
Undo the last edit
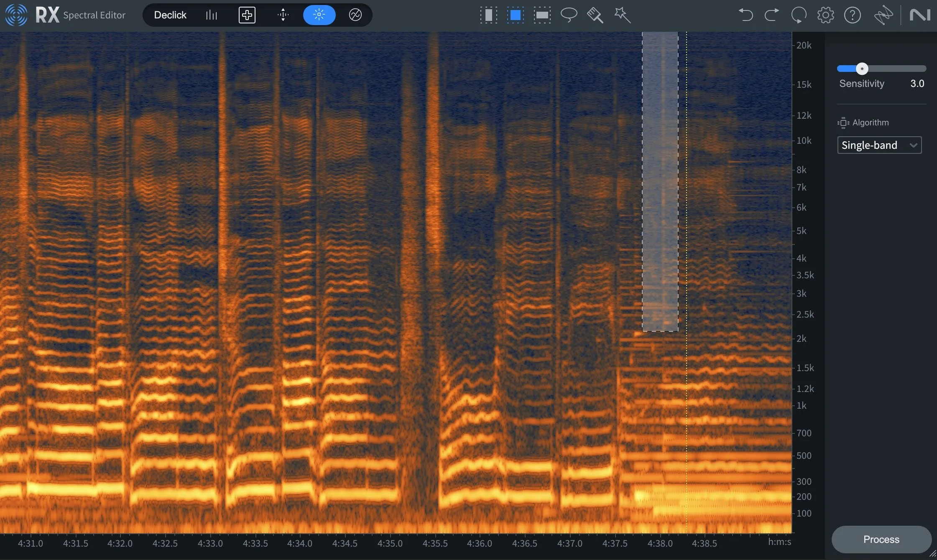point(746,15)
